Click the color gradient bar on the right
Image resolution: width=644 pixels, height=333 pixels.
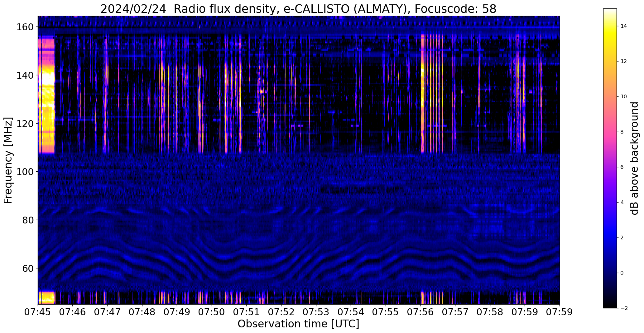click(x=610, y=158)
